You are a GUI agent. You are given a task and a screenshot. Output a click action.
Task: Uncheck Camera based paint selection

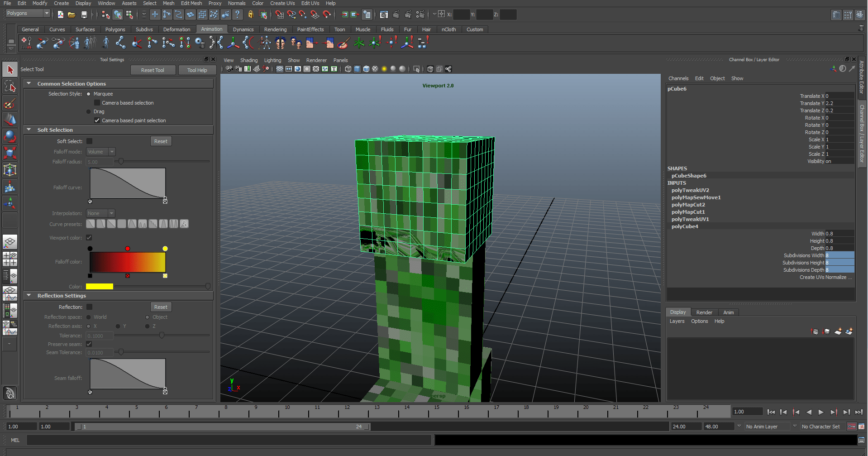[97, 120]
